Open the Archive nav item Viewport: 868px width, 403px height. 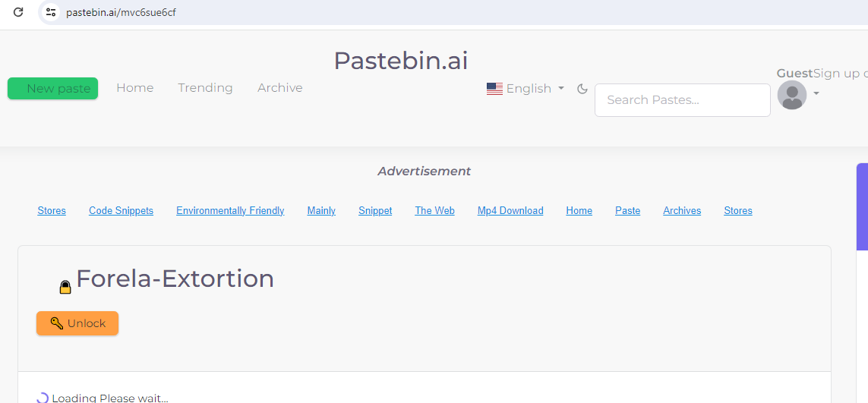pos(279,88)
